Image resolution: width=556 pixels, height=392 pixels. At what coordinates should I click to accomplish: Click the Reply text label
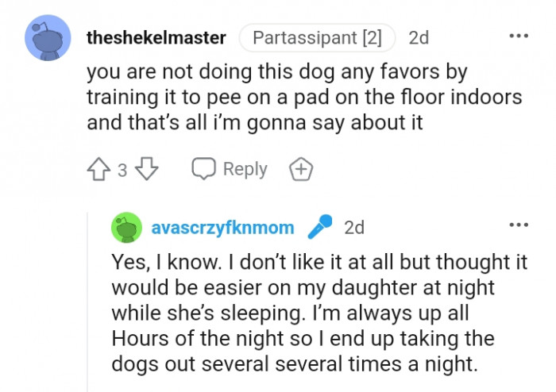tap(245, 169)
